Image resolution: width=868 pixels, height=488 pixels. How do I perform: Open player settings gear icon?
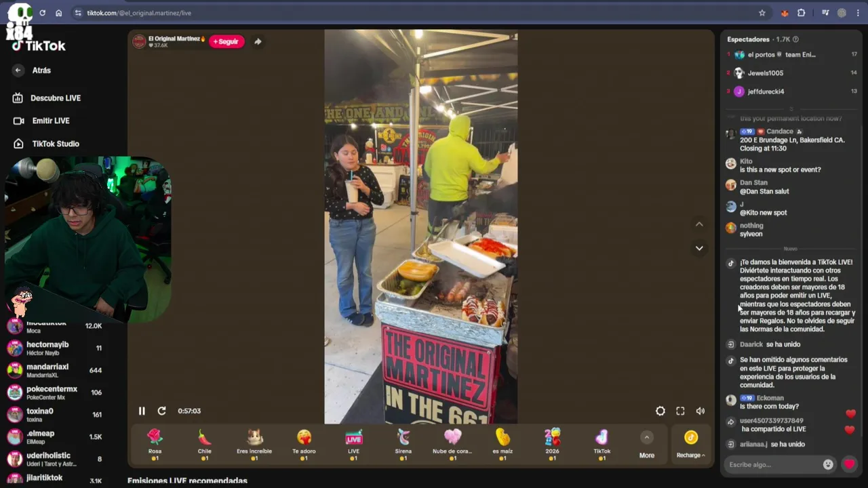point(660,411)
